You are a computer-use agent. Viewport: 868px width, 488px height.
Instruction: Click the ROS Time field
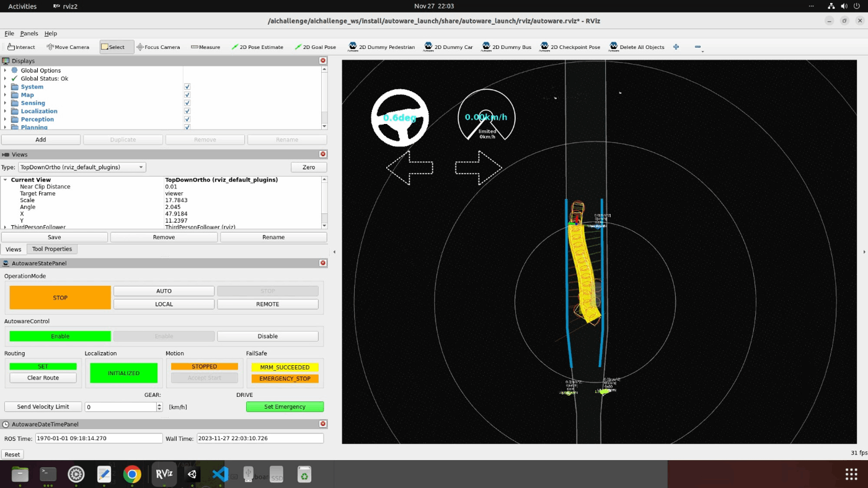99,438
